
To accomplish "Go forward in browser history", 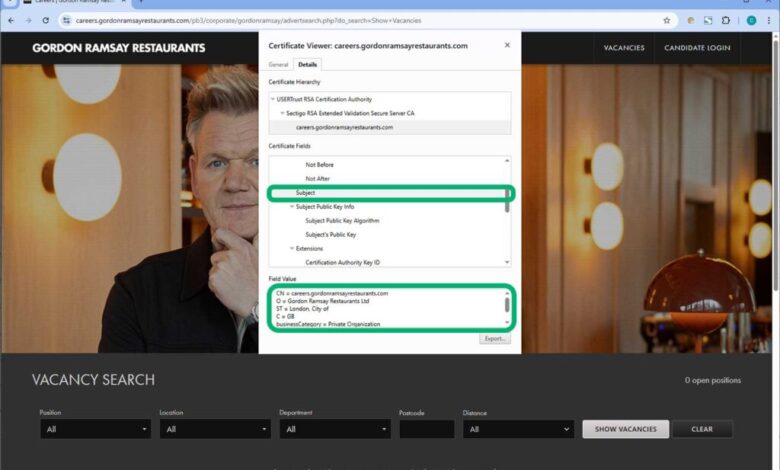I will (x=28, y=20).
